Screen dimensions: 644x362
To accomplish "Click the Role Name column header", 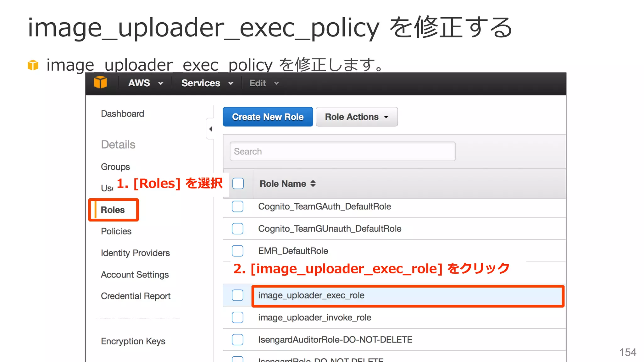I will (283, 184).
